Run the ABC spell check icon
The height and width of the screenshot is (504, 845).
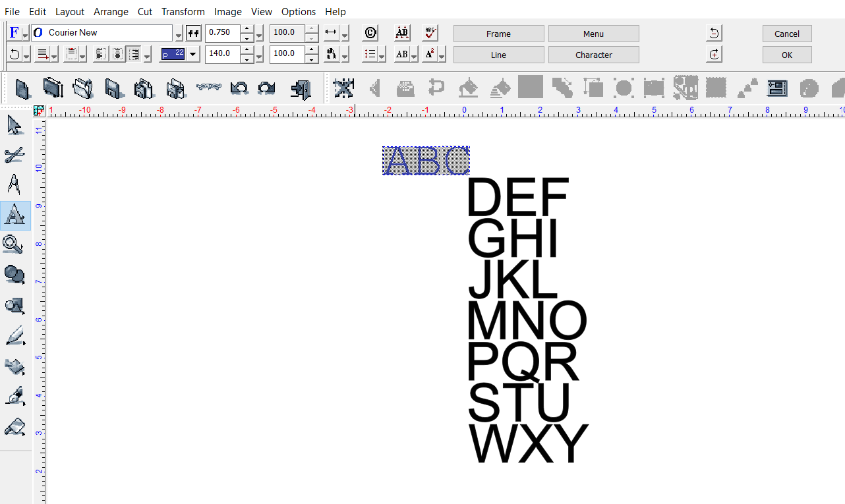(430, 32)
